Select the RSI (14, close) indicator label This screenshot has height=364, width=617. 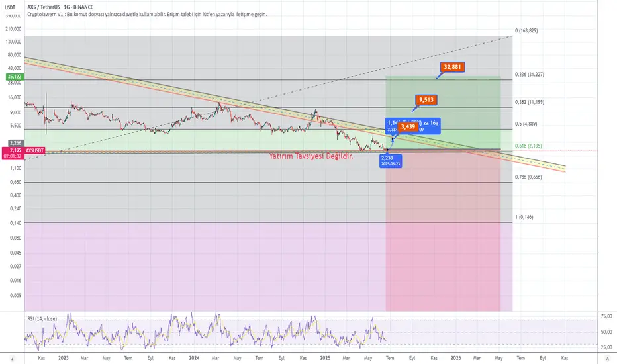click(42, 319)
